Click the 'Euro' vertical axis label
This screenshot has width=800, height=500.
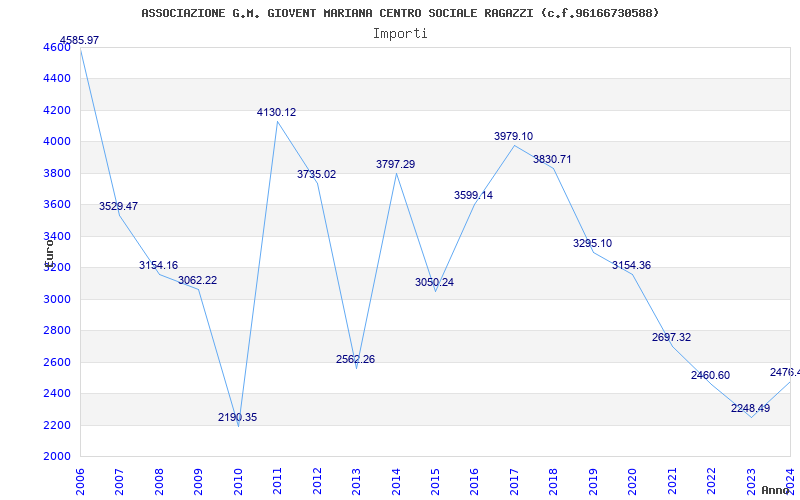(48, 253)
